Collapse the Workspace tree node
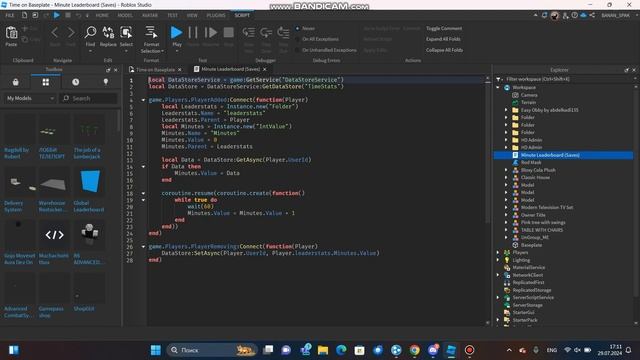This screenshot has width=640, height=360. pos(498,87)
